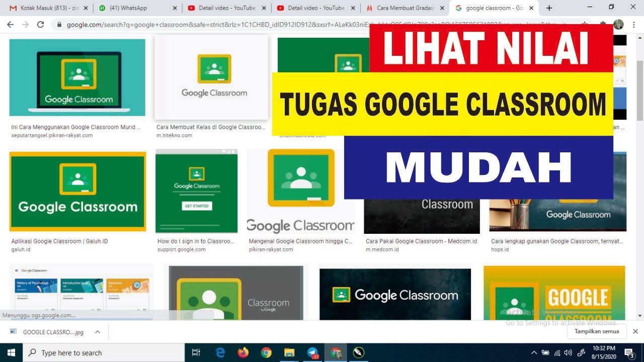Click the scrollbar down arrow

pos(640,316)
